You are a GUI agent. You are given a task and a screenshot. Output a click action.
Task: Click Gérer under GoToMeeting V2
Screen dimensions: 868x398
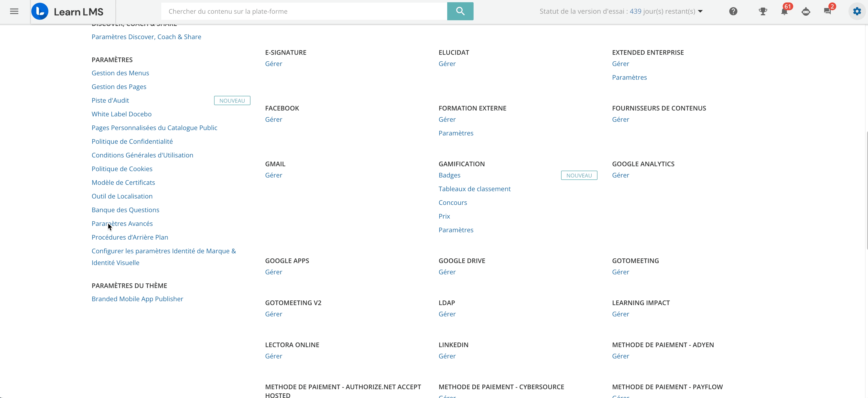274,314
